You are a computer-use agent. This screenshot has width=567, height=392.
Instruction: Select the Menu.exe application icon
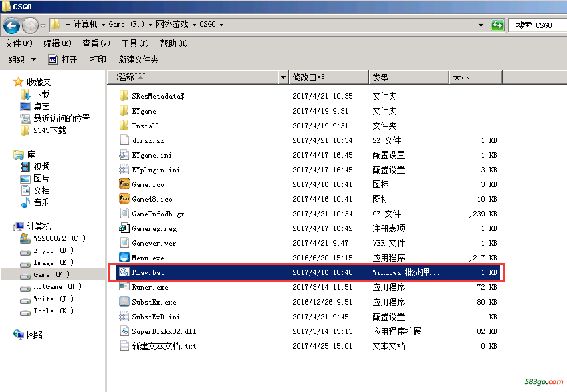point(124,258)
